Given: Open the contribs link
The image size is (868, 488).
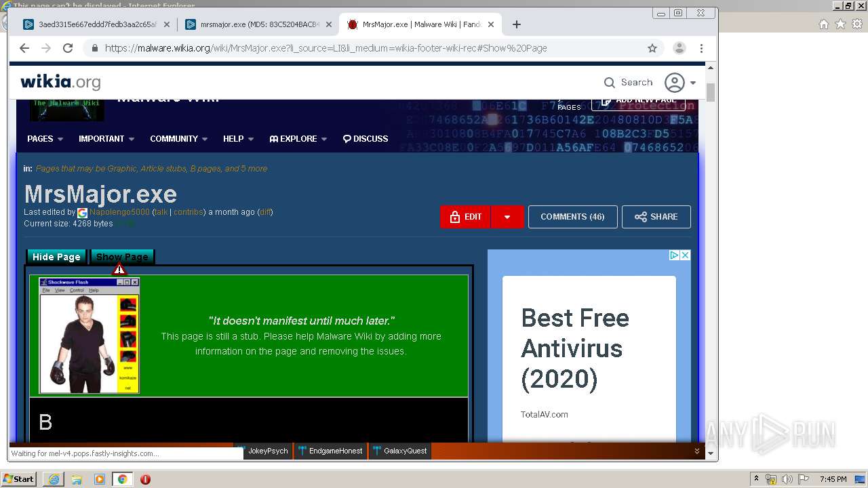Looking at the screenshot, I should [188, 212].
